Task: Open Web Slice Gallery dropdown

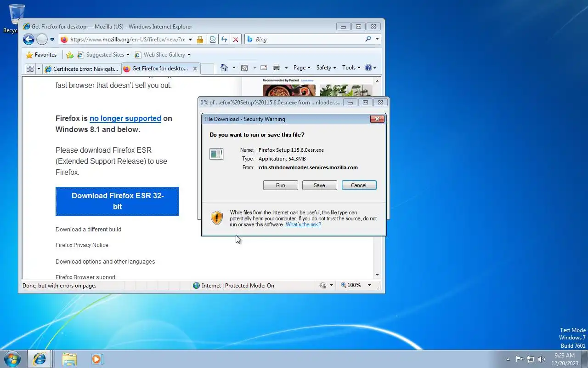Action: pyautogui.click(x=163, y=55)
